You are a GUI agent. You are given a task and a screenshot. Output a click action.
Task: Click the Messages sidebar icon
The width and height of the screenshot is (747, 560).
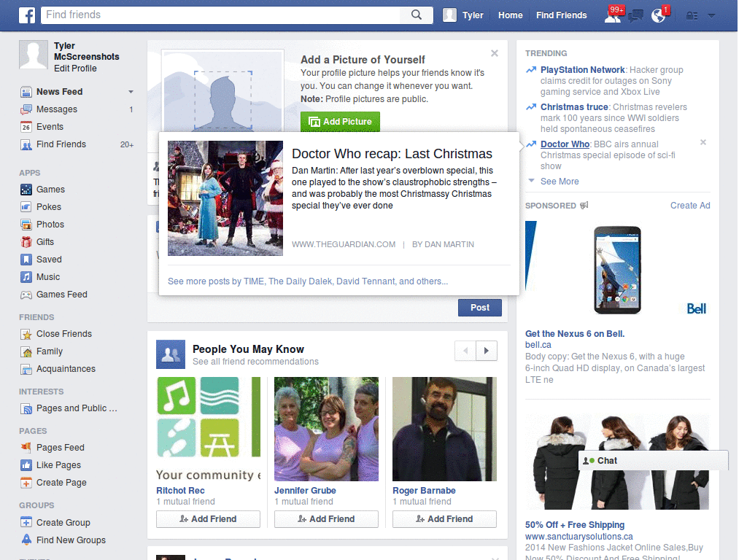pyautogui.click(x=26, y=109)
